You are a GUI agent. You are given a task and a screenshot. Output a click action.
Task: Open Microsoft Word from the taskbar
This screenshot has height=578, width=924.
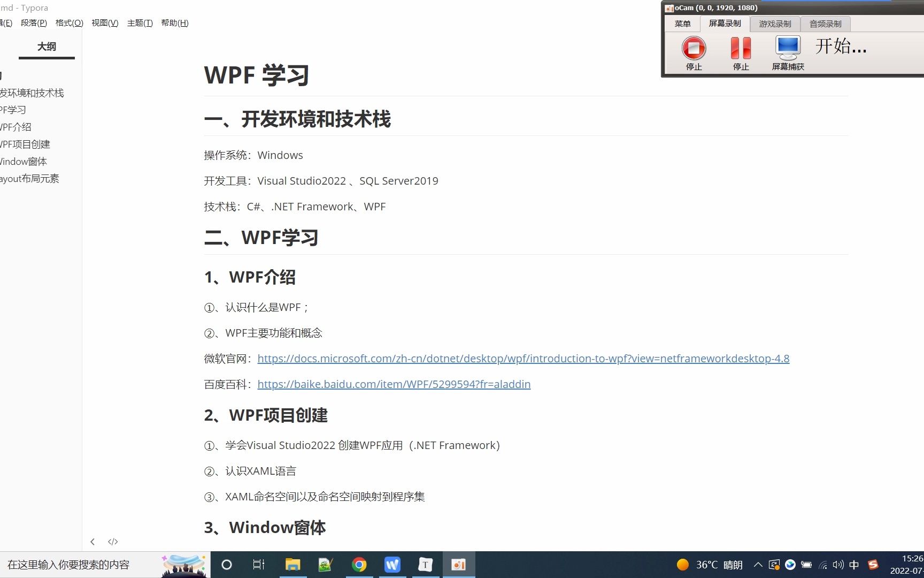click(x=392, y=564)
